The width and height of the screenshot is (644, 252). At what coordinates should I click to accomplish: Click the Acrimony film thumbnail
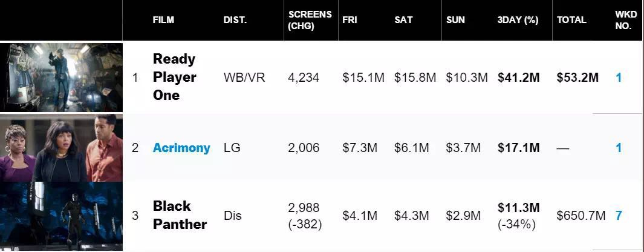tap(61, 147)
